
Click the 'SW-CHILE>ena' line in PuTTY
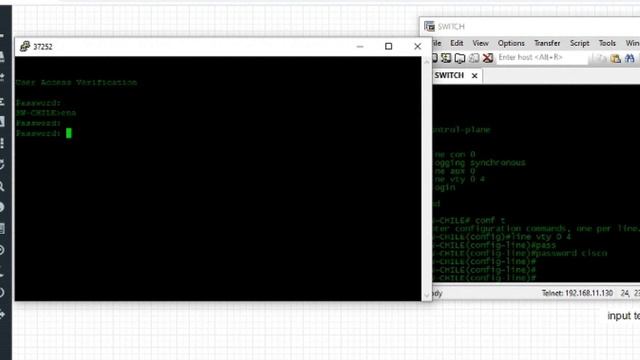click(46, 113)
